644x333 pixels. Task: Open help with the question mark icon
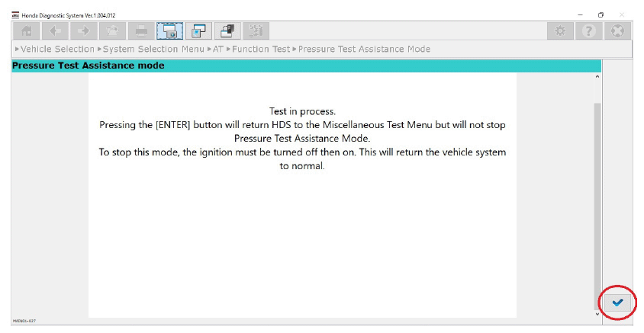(x=588, y=30)
